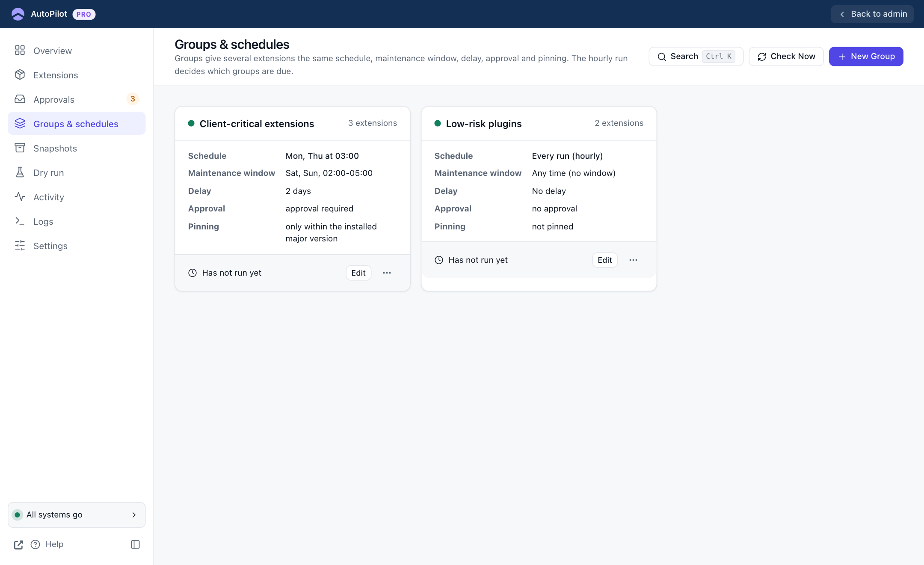Select Groups & schedules sidebar item

[77, 124]
